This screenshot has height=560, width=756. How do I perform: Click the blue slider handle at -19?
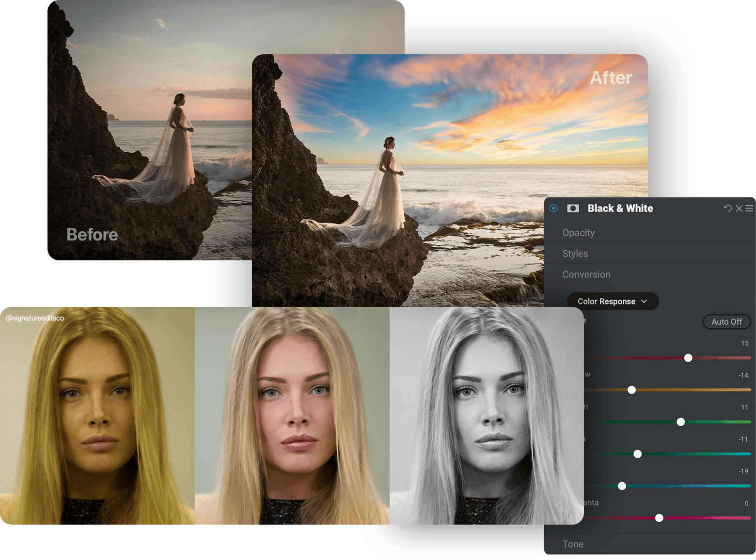point(622,486)
